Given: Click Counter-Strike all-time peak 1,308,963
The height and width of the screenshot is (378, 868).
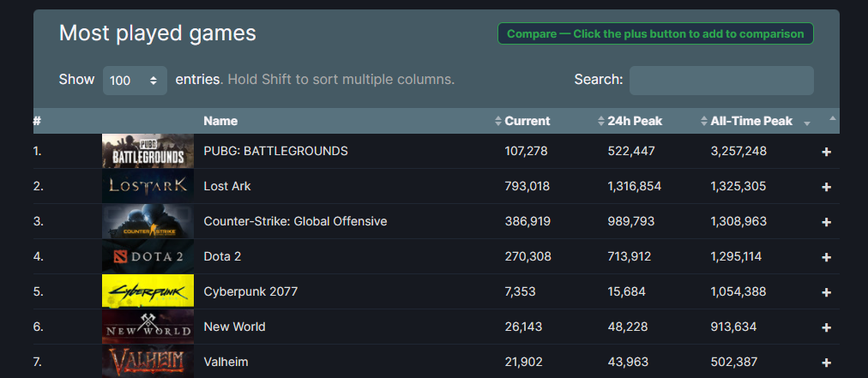Looking at the screenshot, I should pos(738,221).
